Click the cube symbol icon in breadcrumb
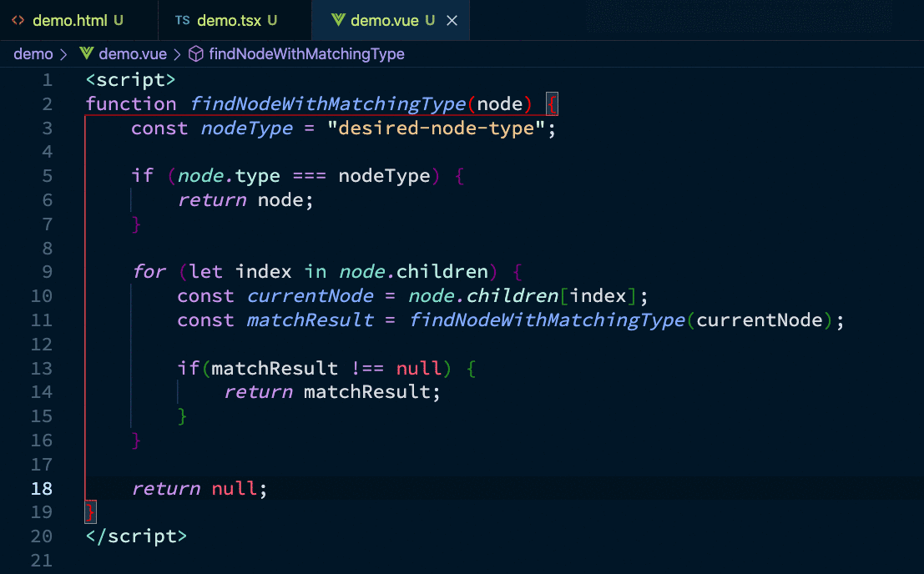The image size is (924, 574). [195, 54]
